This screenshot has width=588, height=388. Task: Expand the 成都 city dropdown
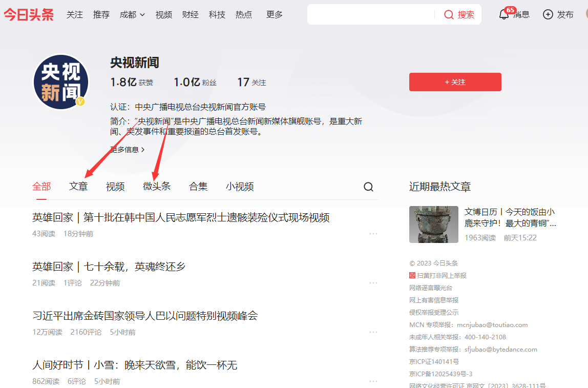(x=132, y=15)
